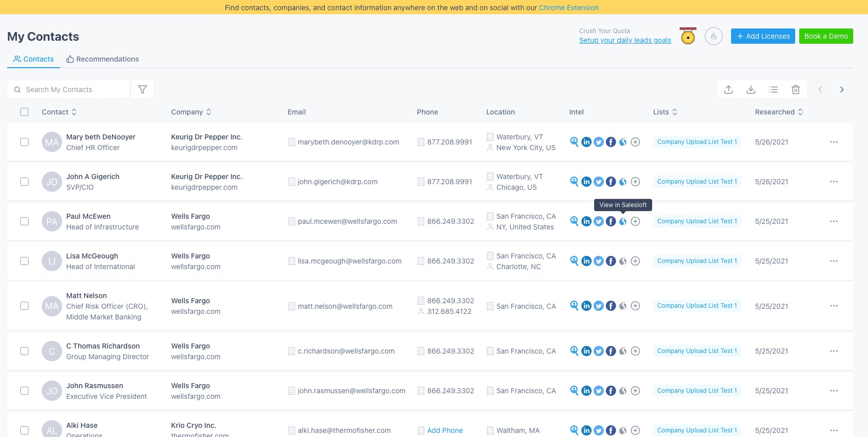This screenshot has height=437, width=868.
Task: Click plus intel icon for John Rasmussen
Action: pyautogui.click(x=635, y=391)
